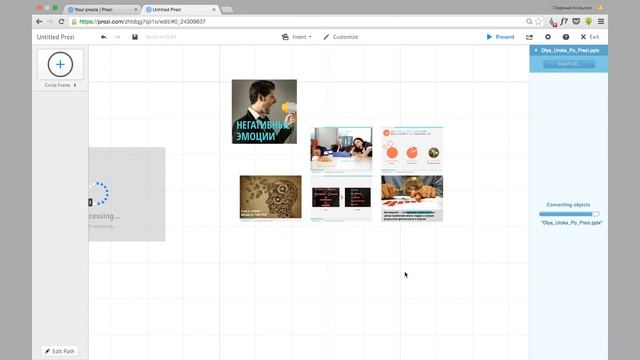The image size is (640, 360).
Task: Click zoom magnifier icon in address bar
Action: click(529, 22)
